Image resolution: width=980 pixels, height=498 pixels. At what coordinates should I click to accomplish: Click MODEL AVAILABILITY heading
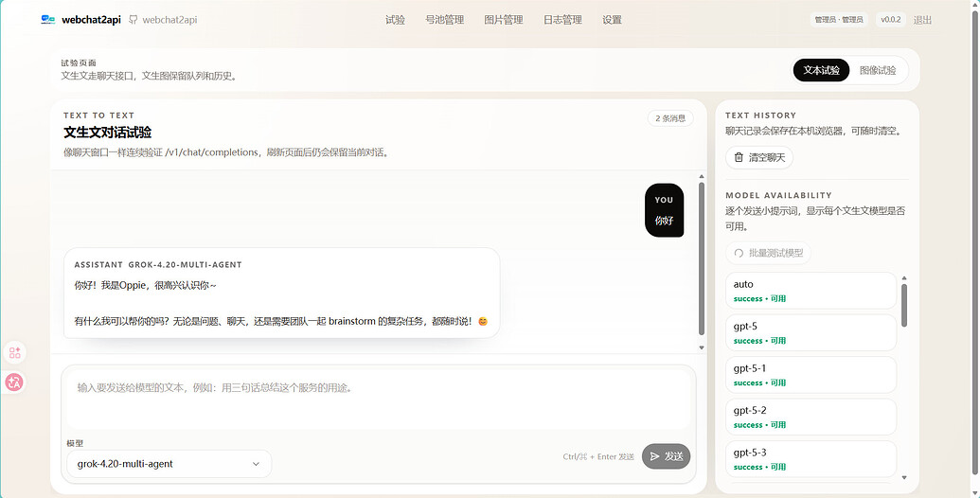[x=778, y=196]
